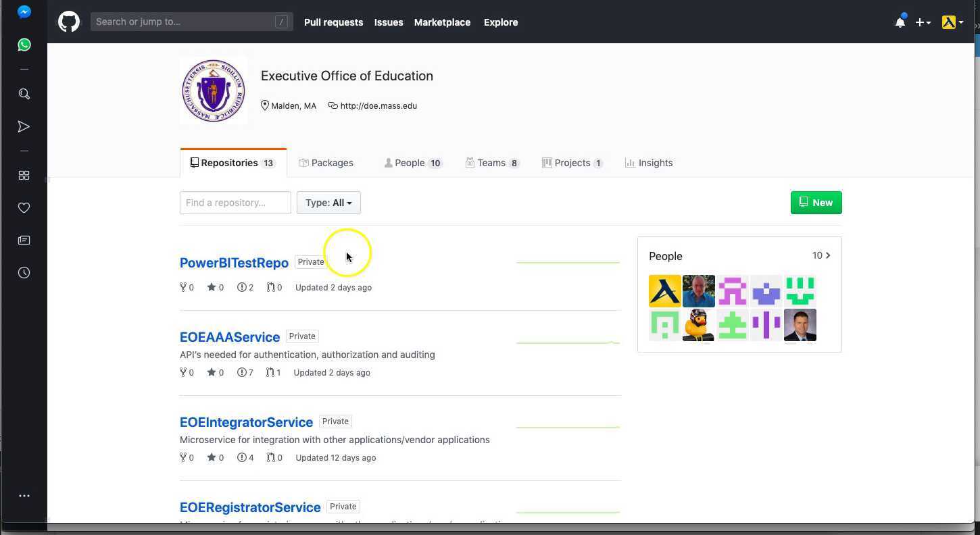
Task: Open Pull requests in top navigation
Action: click(333, 22)
